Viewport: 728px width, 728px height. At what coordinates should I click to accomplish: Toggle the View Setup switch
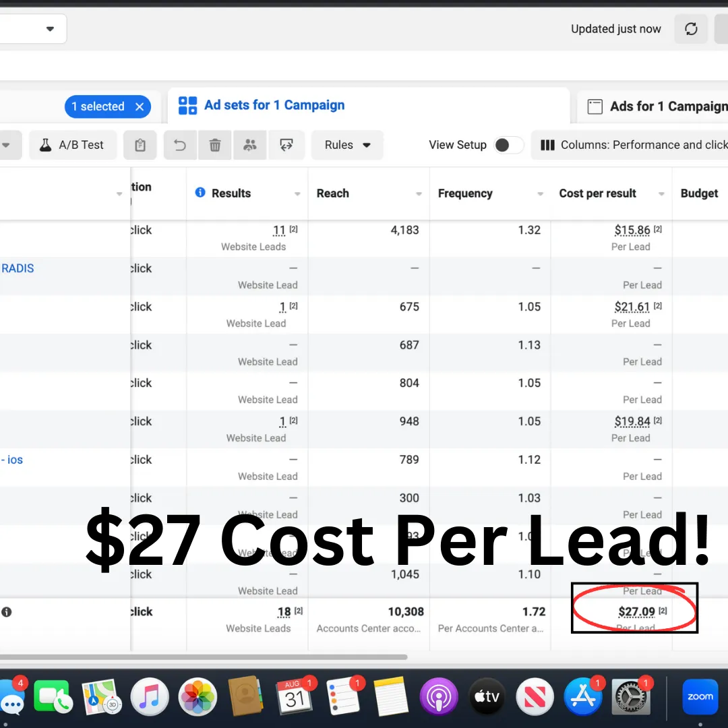[508, 146]
